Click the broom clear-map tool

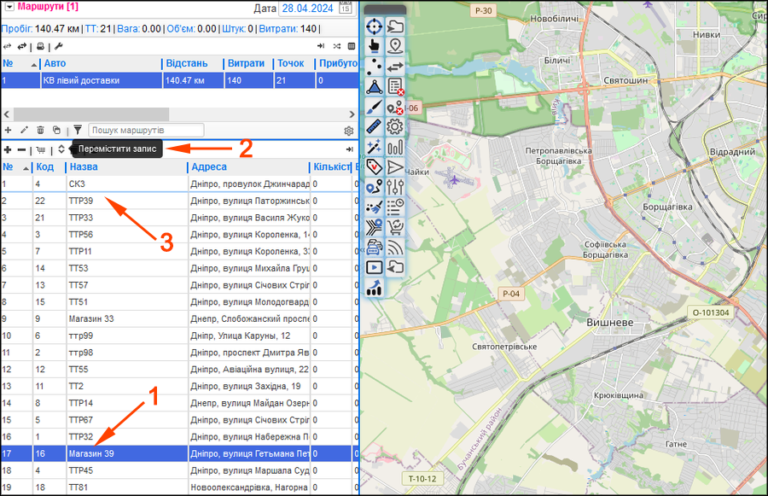[x=374, y=207]
